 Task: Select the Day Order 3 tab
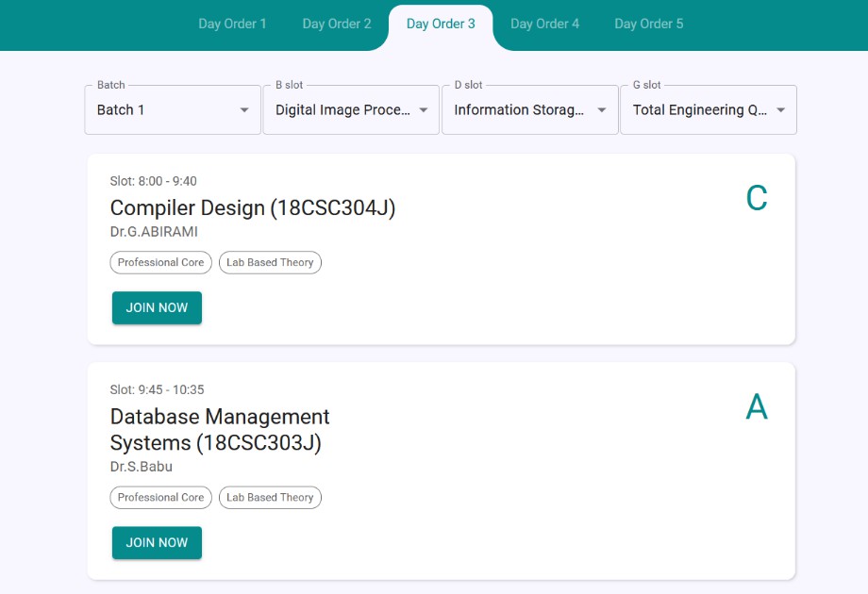tap(441, 24)
